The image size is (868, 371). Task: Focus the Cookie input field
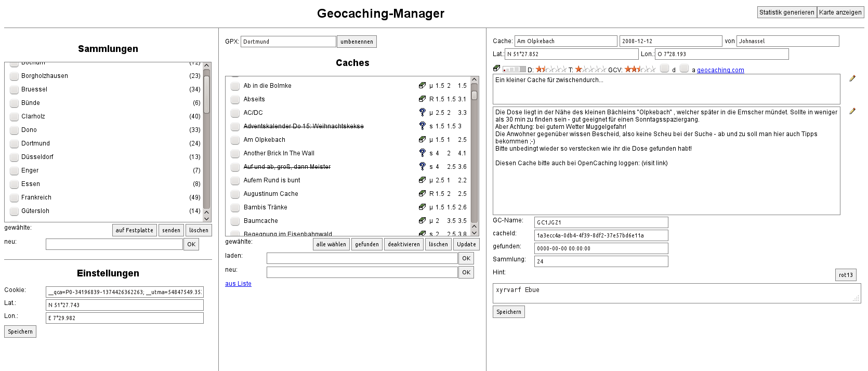[125, 292]
